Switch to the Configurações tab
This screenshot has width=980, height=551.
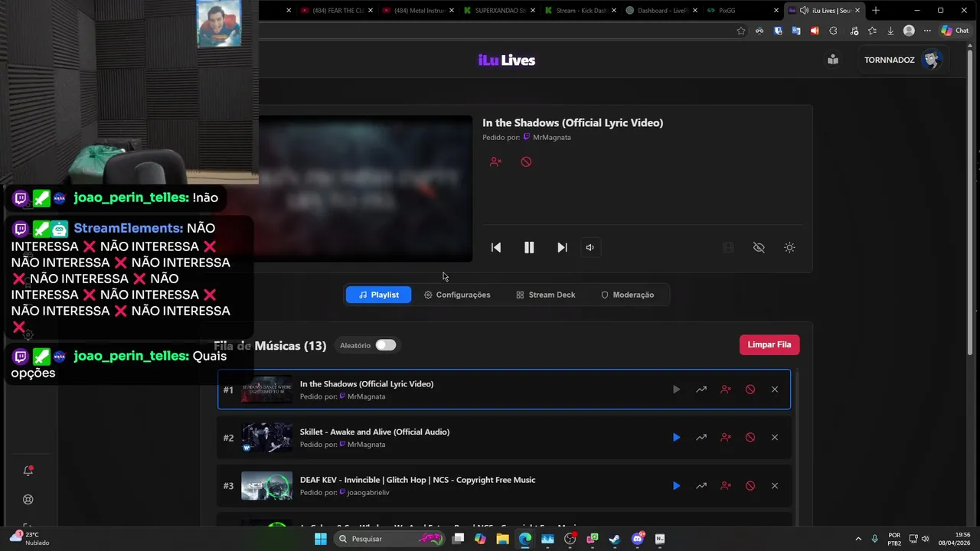tap(457, 295)
